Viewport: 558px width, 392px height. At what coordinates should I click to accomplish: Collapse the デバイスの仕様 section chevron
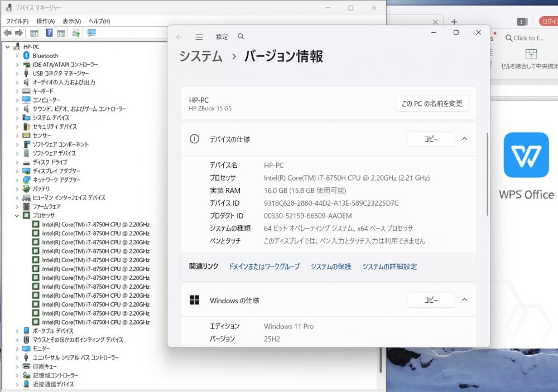[x=464, y=139]
